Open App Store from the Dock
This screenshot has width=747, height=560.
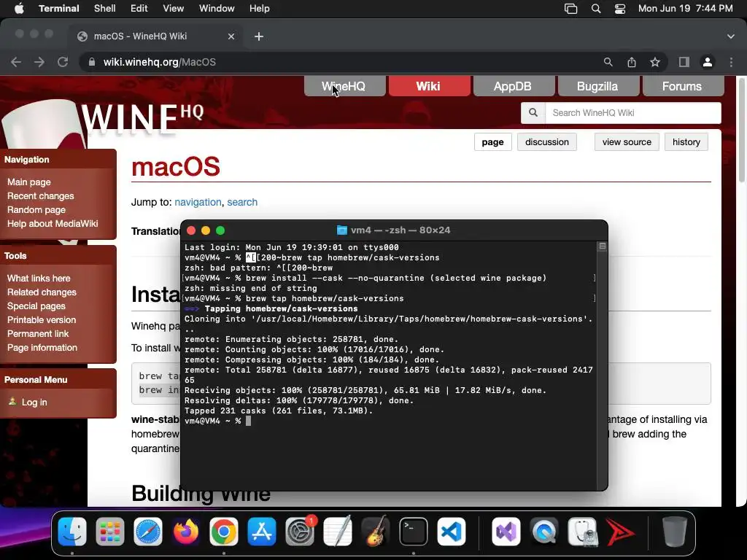coord(262,532)
